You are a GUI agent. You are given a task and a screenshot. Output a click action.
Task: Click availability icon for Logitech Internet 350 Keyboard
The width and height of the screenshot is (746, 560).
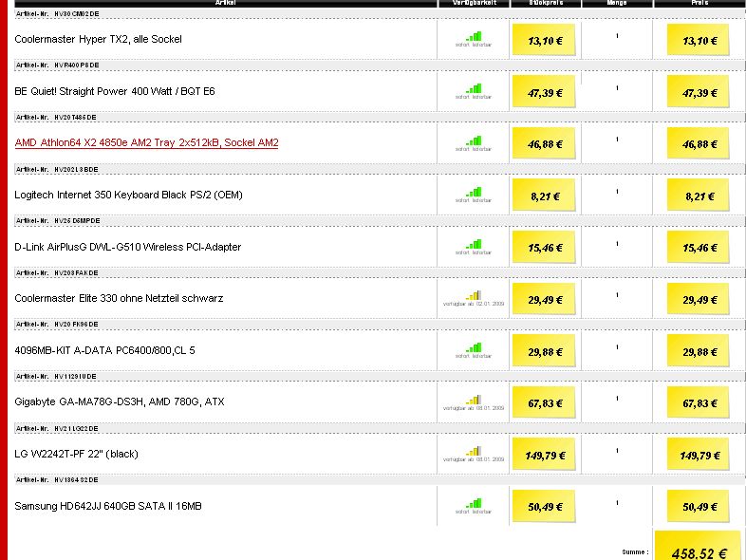click(474, 193)
